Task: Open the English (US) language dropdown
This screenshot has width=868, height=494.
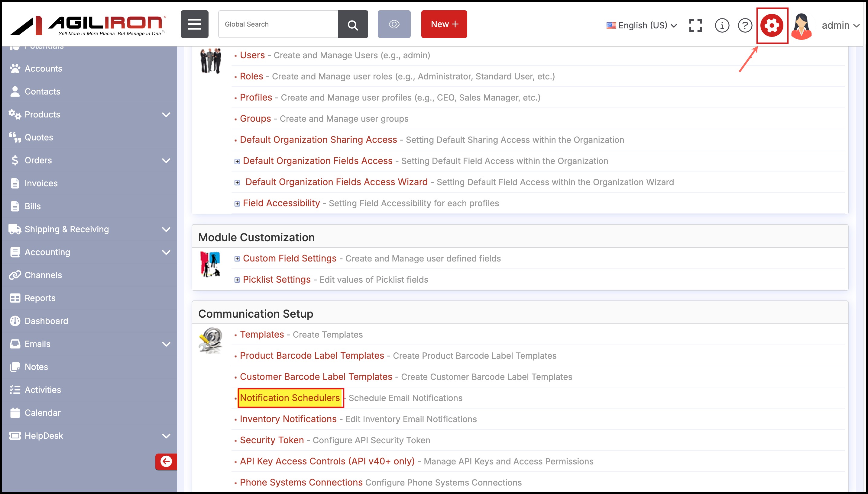Action: point(642,25)
